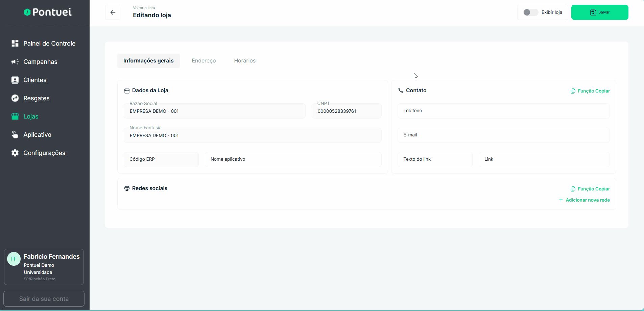The image size is (644, 311).
Task: Open Painel de Controle dashboard icon
Action: pos(15,44)
